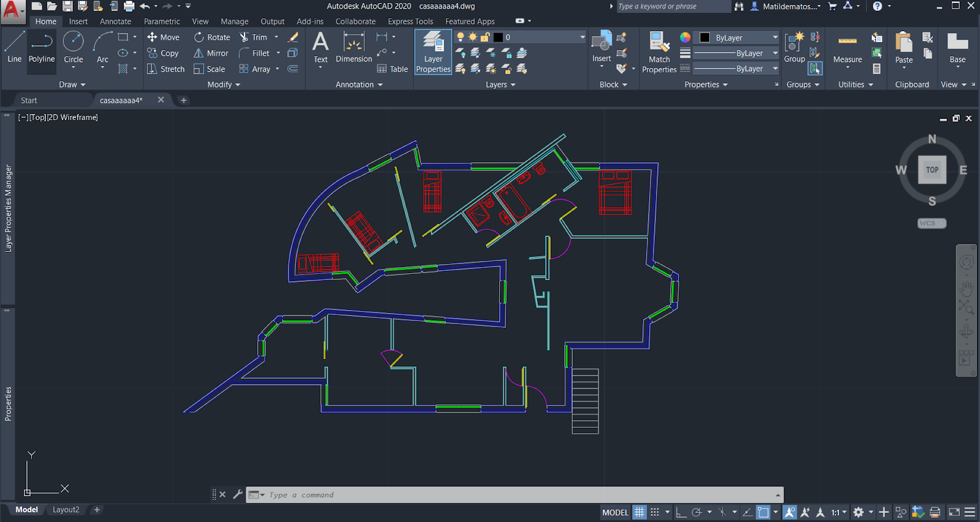Expand the Modify panel
The height and width of the screenshot is (522, 980).
[x=224, y=85]
